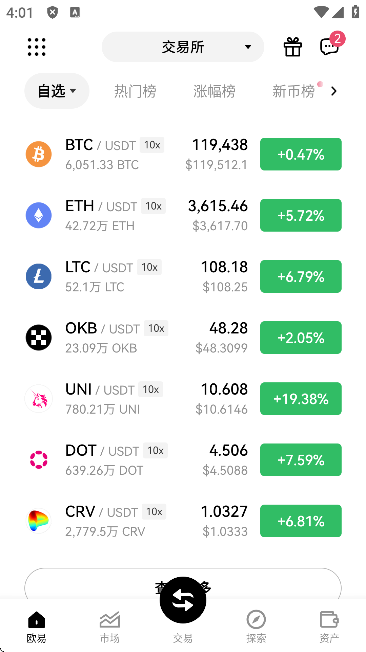This screenshot has height=652, width=366.
Task: Toggle the BTC +0.47% change button
Action: (301, 154)
